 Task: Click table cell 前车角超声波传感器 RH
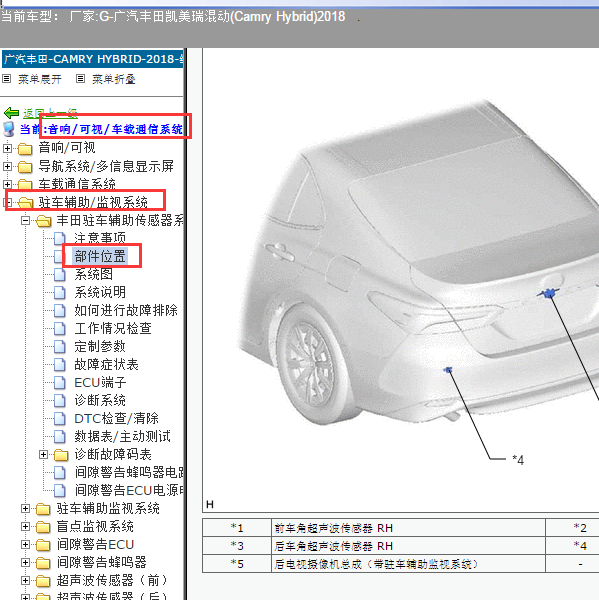pos(408,528)
